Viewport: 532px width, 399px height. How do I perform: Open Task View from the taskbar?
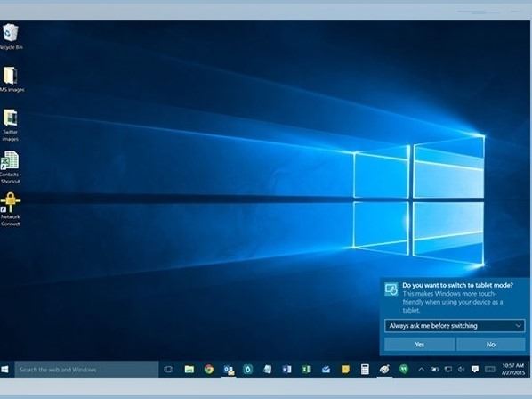point(169,369)
